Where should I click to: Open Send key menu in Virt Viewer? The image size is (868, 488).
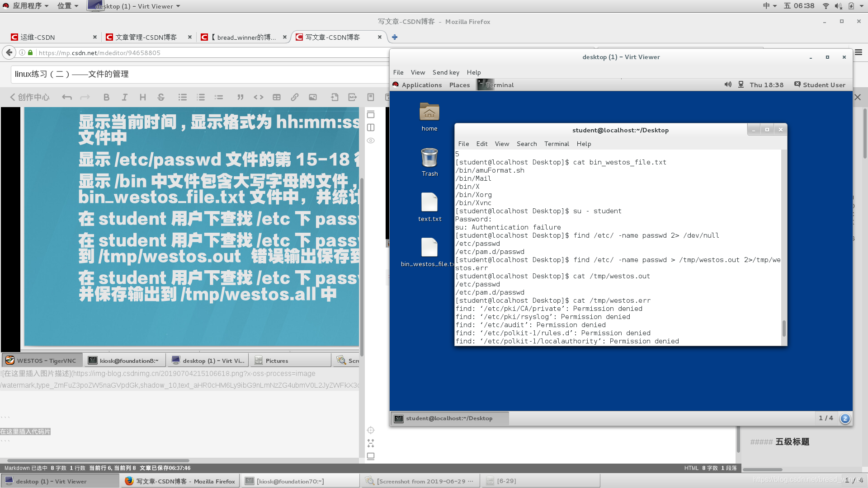coord(446,72)
